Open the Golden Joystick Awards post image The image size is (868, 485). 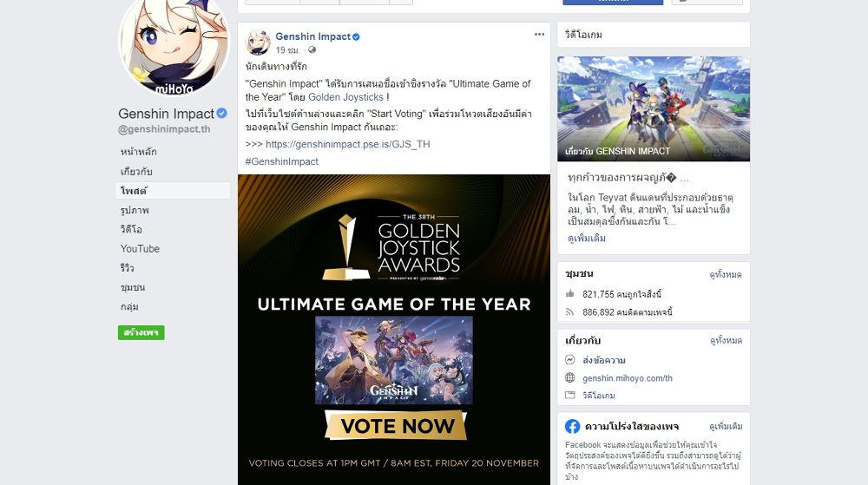[393, 330]
